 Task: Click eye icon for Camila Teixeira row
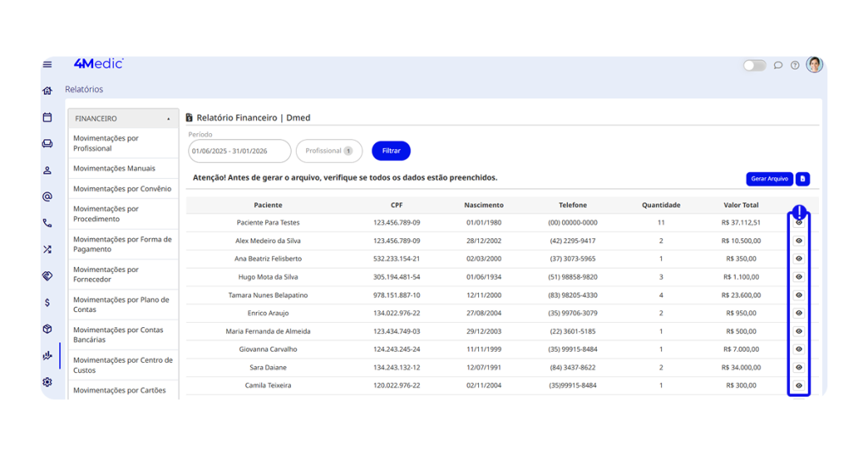798,386
